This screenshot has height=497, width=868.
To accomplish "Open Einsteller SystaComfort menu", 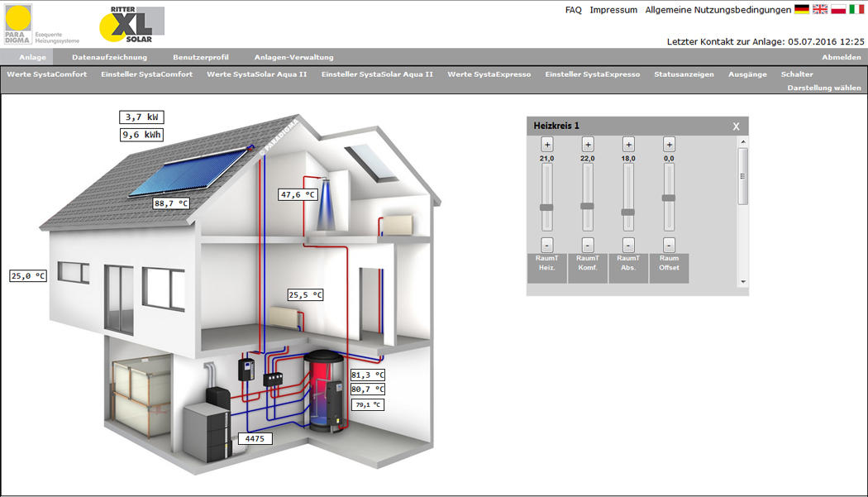I will click(x=146, y=74).
